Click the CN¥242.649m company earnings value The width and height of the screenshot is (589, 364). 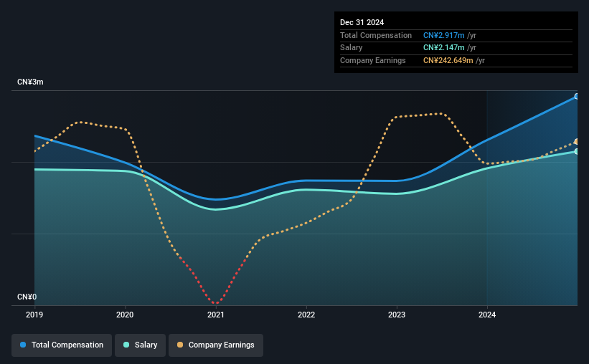[x=448, y=60]
